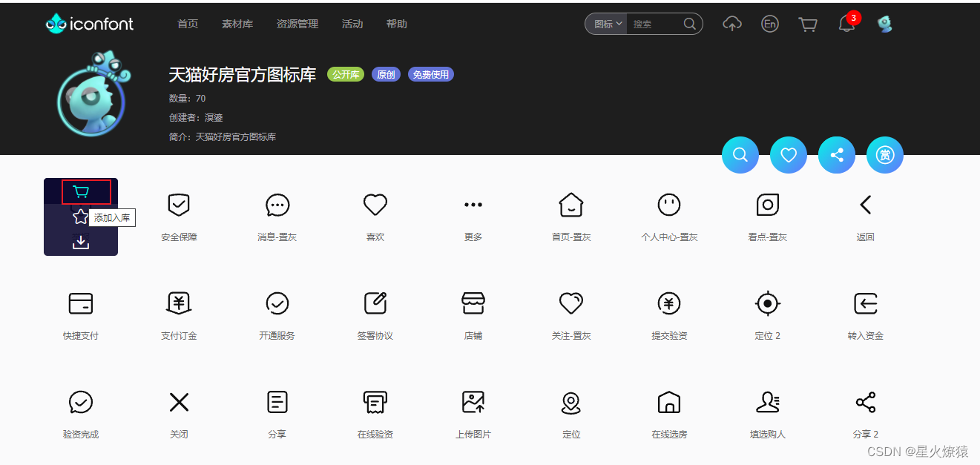Open 帮助 navigation item

pos(397,24)
